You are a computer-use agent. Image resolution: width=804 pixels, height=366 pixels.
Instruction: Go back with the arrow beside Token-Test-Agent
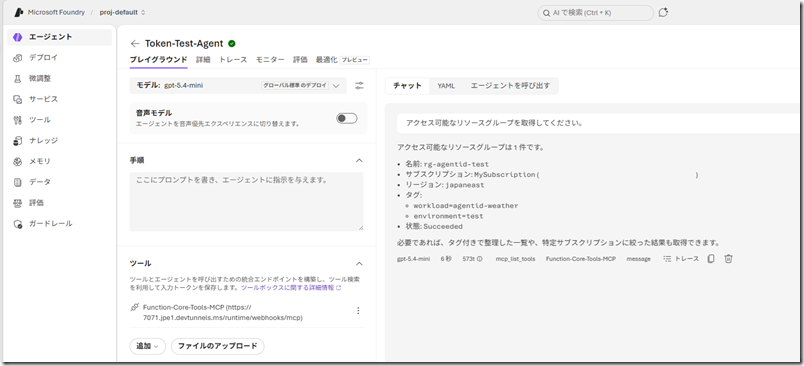[x=135, y=44]
